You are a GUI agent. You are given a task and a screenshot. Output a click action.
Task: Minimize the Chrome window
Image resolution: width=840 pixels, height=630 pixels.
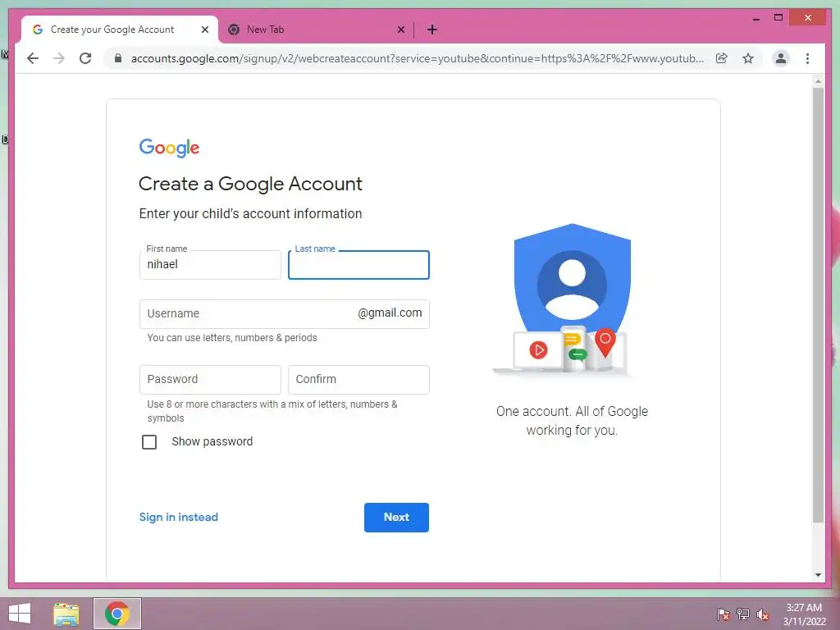pyautogui.click(x=756, y=18)
